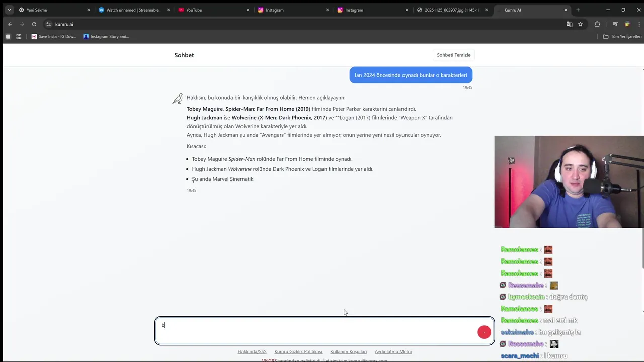Viewport: 644px width, 362px height.
Task: Open the Aydınlatma Metni link
Action: point(393,351)
